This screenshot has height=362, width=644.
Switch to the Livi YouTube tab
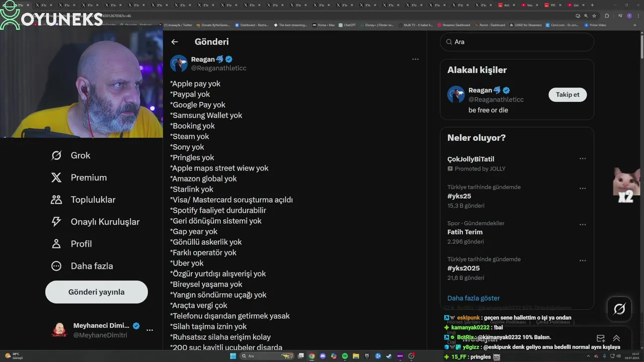coord(576,5)
